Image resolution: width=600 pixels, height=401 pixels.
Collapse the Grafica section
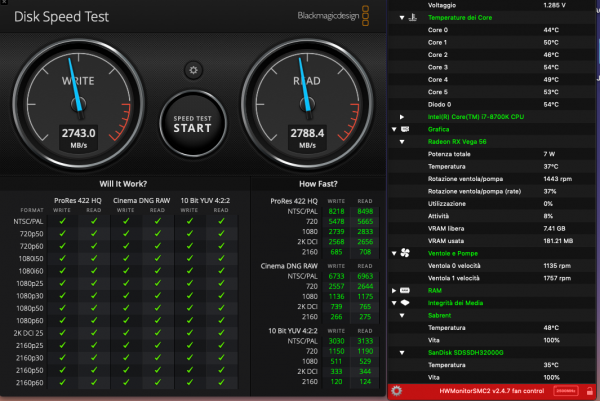point(394,129)
